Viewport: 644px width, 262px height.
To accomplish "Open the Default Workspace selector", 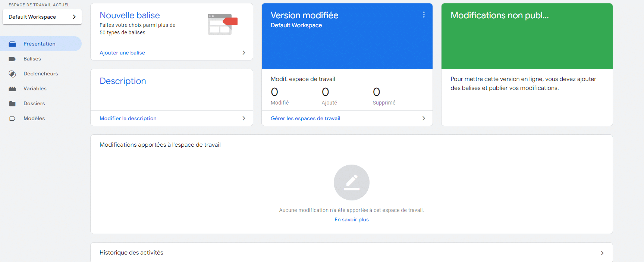I will click(42, 17).
